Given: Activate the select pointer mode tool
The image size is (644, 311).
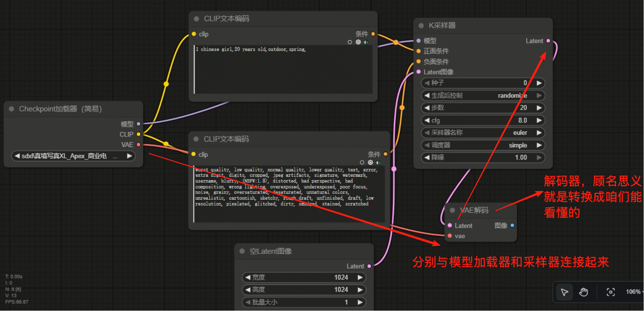Looking at the screenshot, I should coord(565,292).
